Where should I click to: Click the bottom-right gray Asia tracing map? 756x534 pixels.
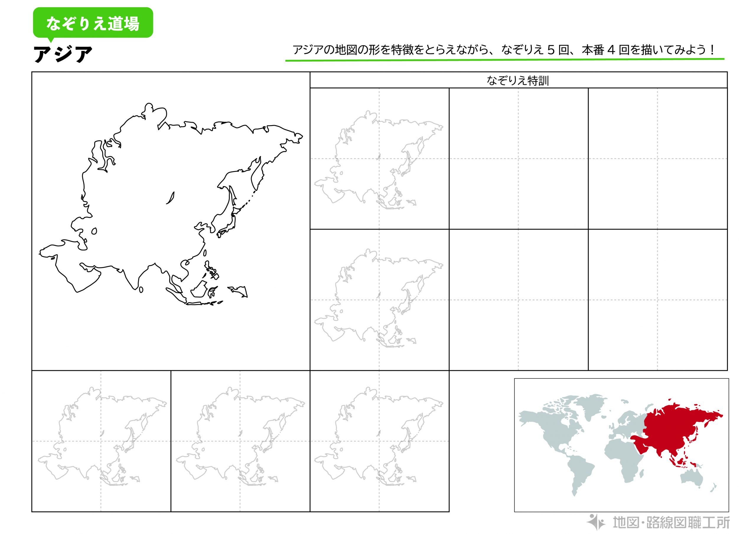[x=379, y=437]
